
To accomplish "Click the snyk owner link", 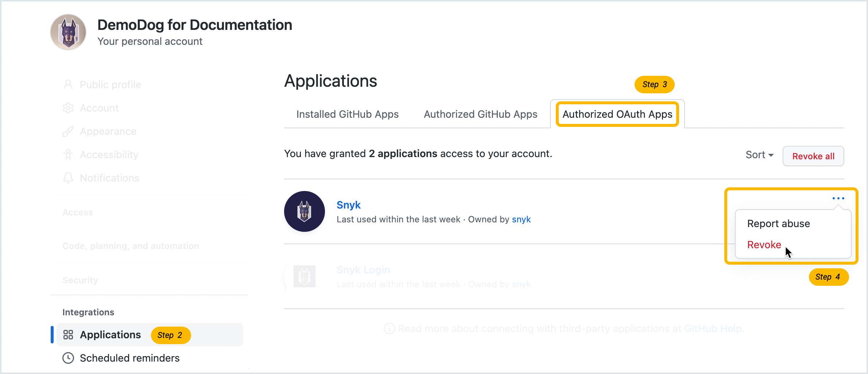I will [521, 219].
